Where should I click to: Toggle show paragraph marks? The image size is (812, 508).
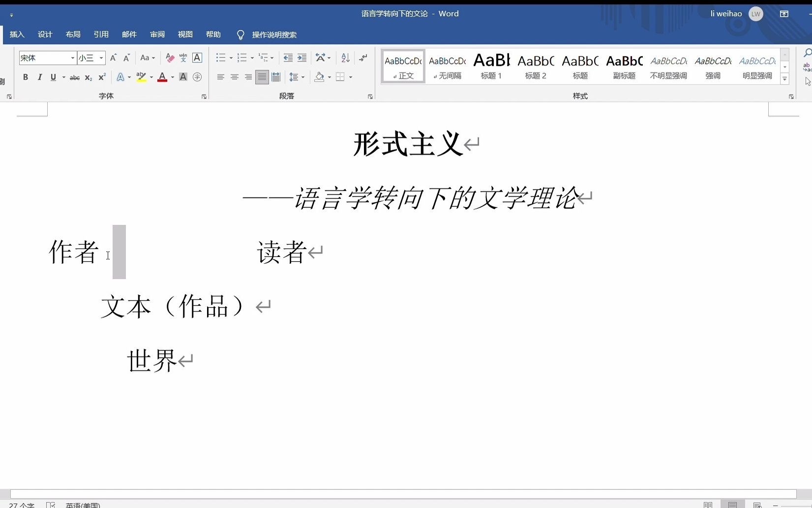coord(363,58)
